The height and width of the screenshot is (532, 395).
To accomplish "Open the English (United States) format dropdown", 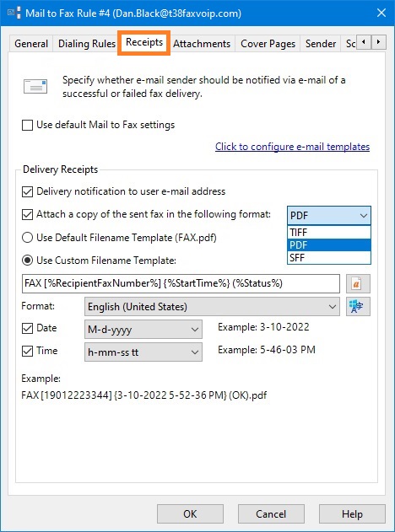I will coord(212,307).
